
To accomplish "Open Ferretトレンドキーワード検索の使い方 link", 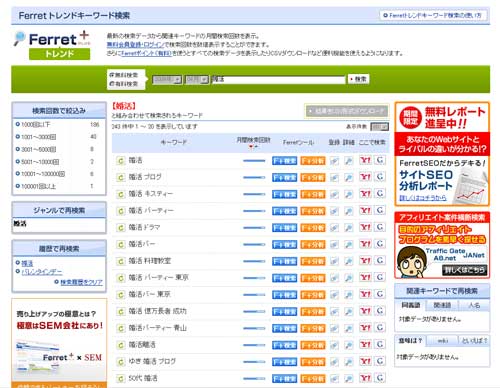I will coord(433,15).
